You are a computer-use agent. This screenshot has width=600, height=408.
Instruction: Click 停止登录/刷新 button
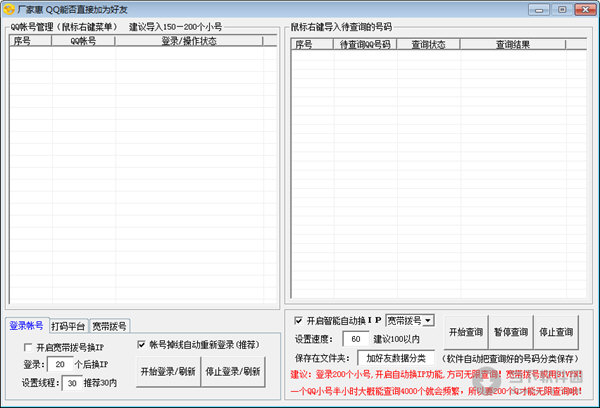click(x=233, y=371)
